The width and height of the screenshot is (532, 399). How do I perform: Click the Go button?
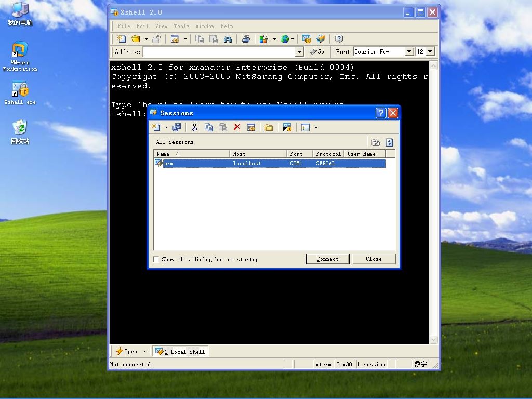click(x=317, y=51)
